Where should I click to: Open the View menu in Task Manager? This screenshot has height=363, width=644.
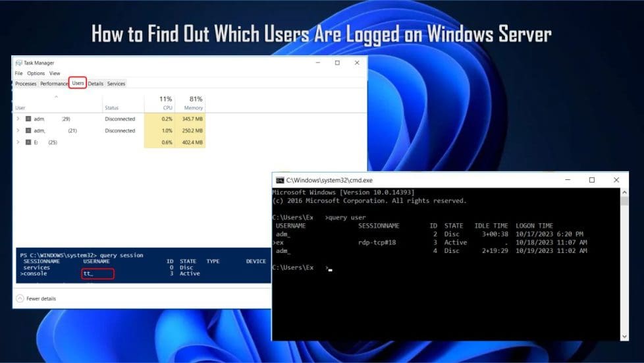tap(55, 73)
